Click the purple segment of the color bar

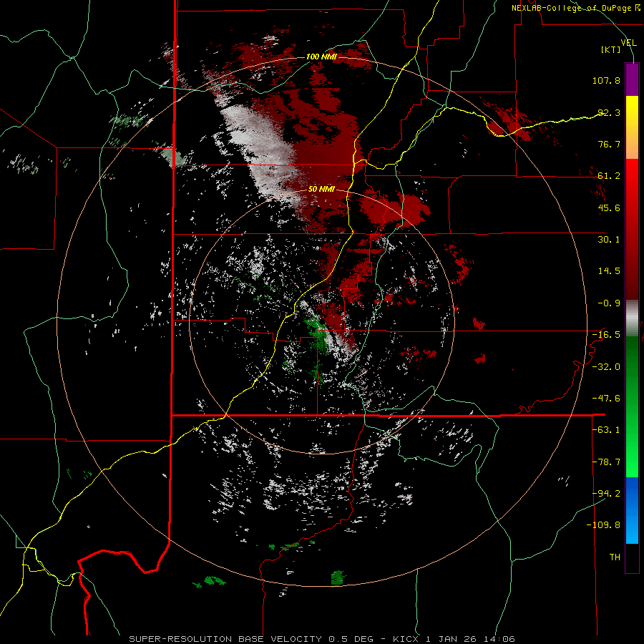(632, 79)
